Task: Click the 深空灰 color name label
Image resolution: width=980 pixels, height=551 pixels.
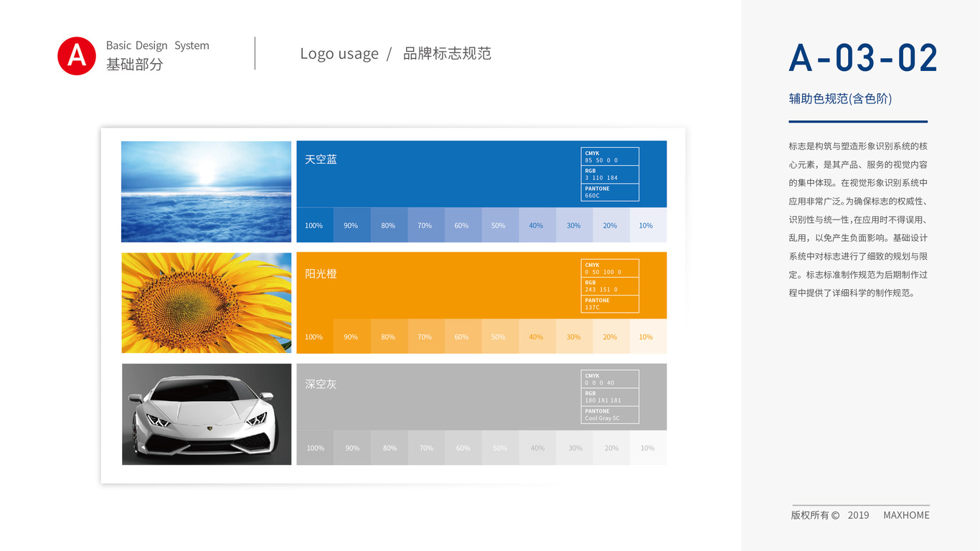Action: click(321, 384)
